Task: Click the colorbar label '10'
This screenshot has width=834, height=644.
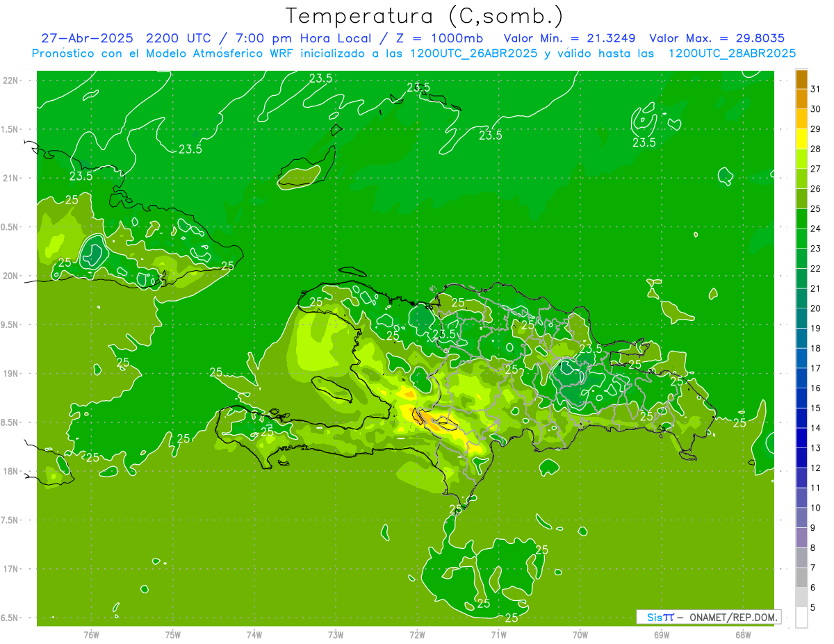Action: pyautogui.click(x=816, y=508)
